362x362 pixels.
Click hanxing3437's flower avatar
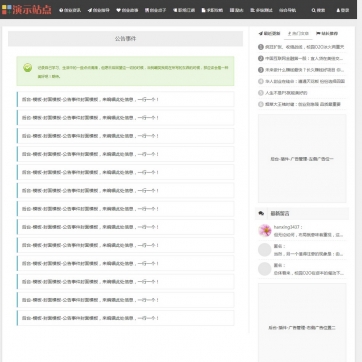coord(265,230)
